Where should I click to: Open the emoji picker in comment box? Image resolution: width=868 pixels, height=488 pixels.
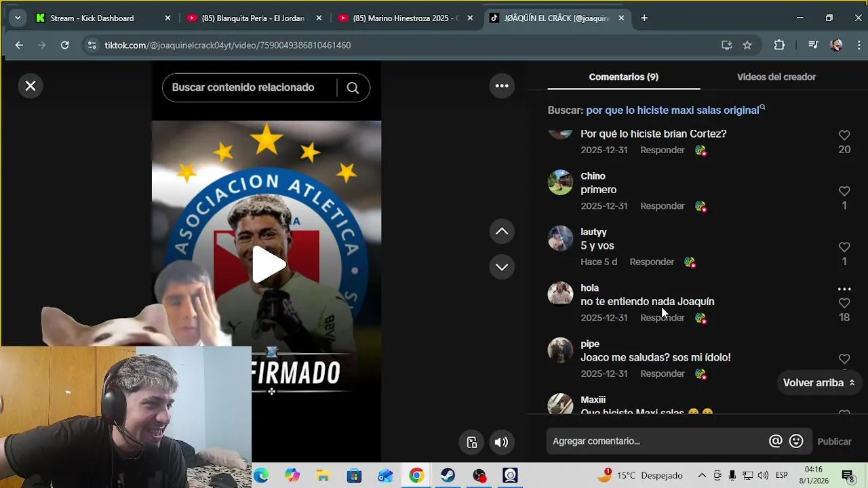click(796, 441)
